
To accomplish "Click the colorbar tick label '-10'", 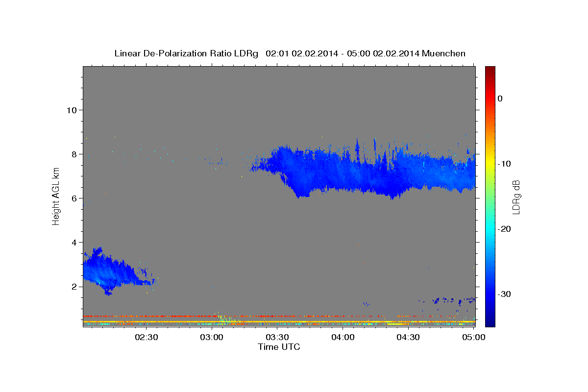I will tap(504, 164).
